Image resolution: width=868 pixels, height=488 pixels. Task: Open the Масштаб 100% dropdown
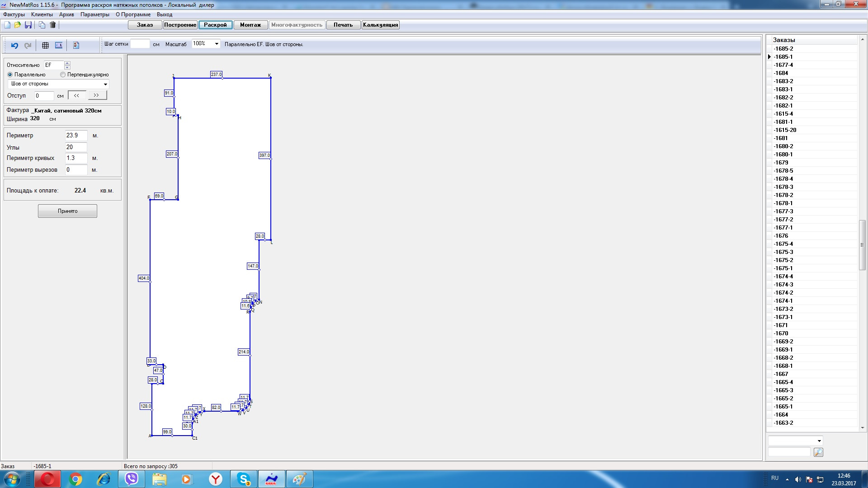point(217,44)
